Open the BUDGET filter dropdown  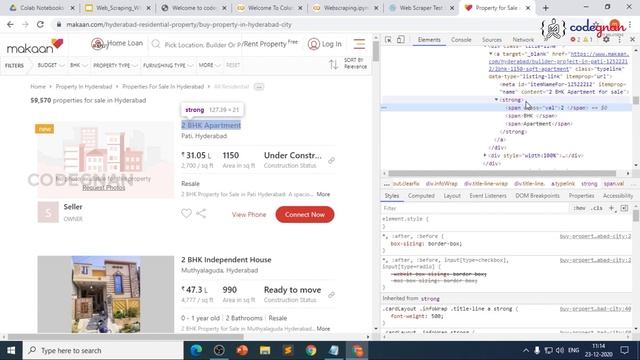[51, 65]
